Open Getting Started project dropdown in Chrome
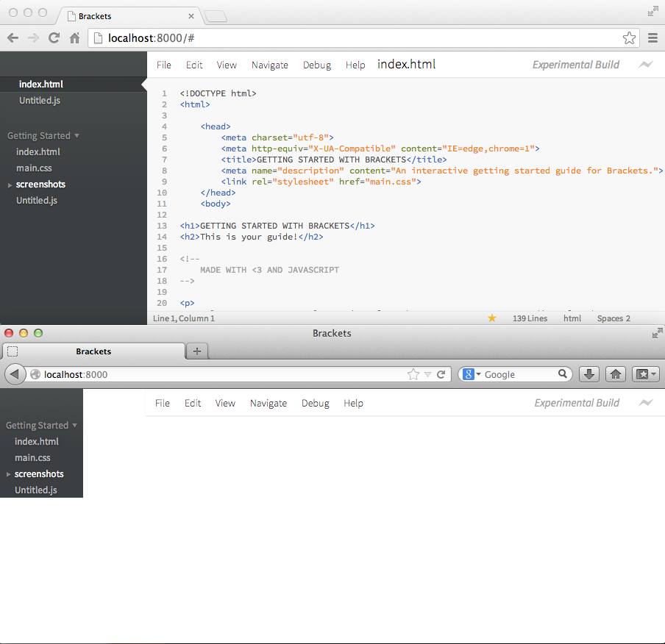The width and height of the screenshot is (665, 644). coord(43,136)
